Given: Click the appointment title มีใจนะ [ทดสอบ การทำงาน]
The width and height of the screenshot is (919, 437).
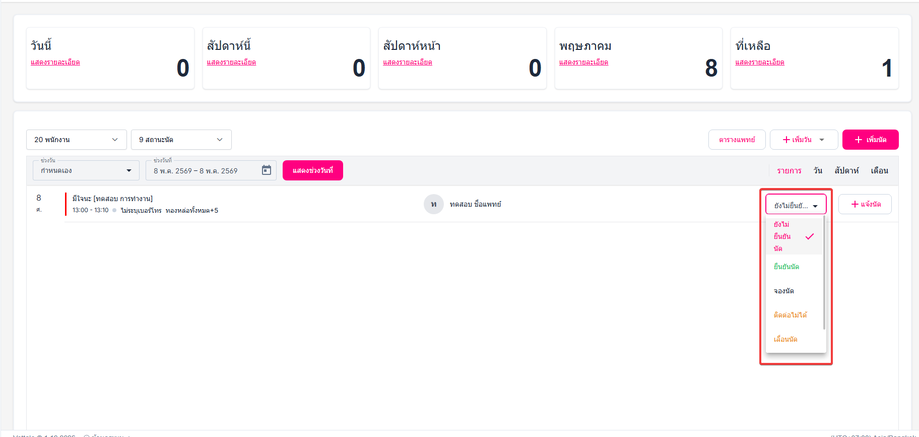Looking at the screenshot, I should click(x=113, y=199).
